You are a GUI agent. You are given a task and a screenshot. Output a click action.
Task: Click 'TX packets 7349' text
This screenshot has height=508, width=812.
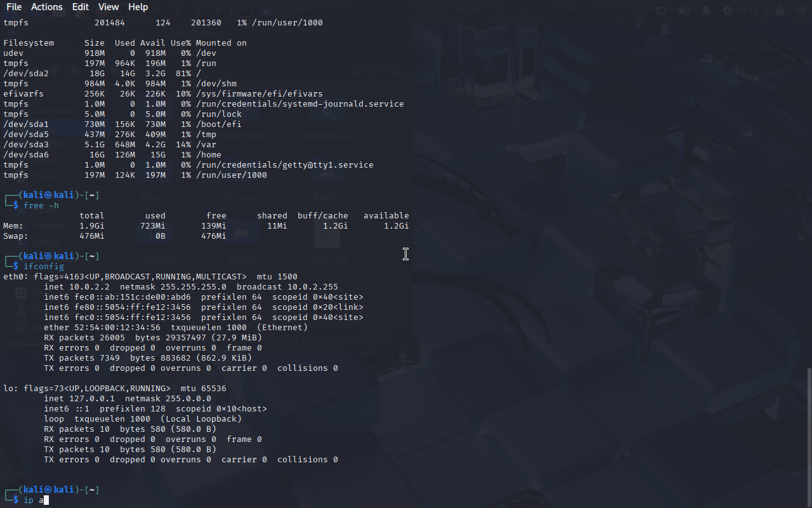click(x=82, y=358)
